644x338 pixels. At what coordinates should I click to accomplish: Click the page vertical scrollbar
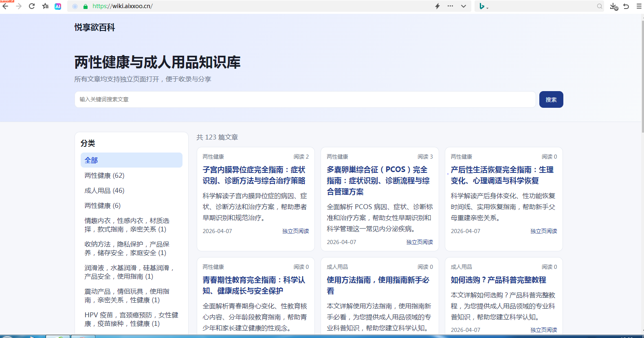pyautogui.click(x=642, y=77)
